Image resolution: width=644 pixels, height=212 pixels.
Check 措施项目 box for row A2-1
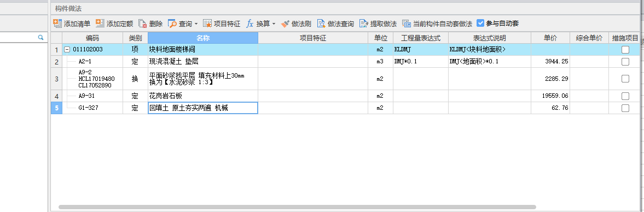click(625, 62)
